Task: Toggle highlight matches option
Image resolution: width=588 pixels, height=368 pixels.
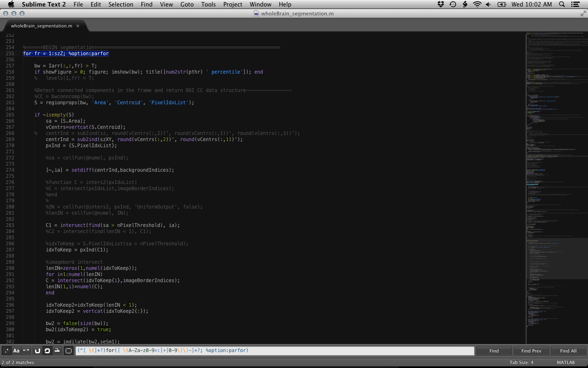Action: pos(69,350)
